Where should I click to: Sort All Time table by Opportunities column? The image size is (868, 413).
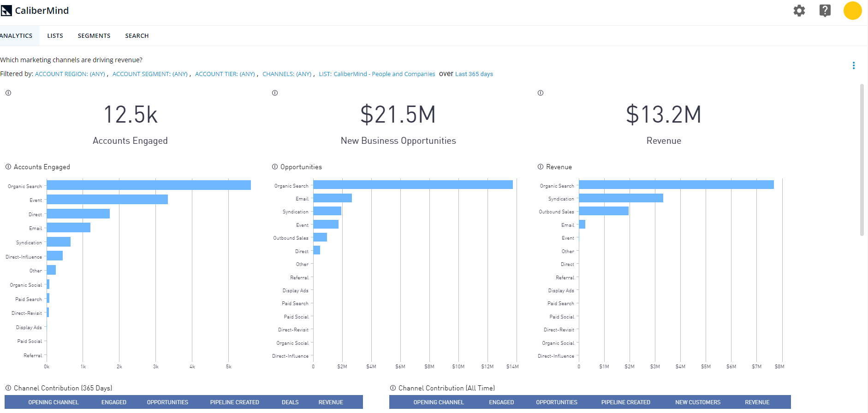point(557,402)
